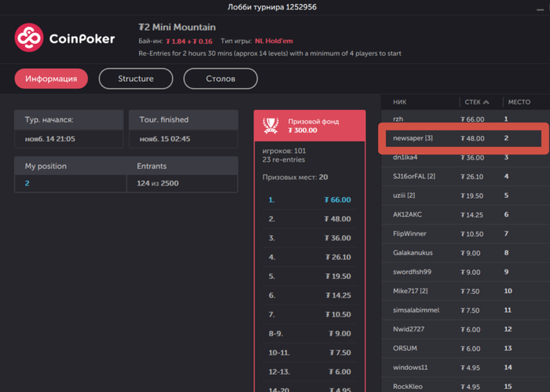Click fifth place payout ₮ 19.50 in payouts
Viewport: 550px width, 392px height.
pyautogui.click(x=338, y=277)
